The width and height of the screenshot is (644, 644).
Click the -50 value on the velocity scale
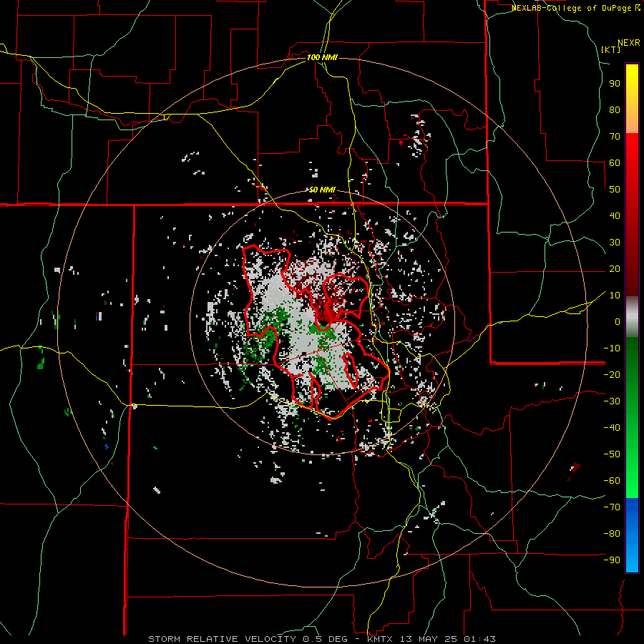tap(612, 454)
